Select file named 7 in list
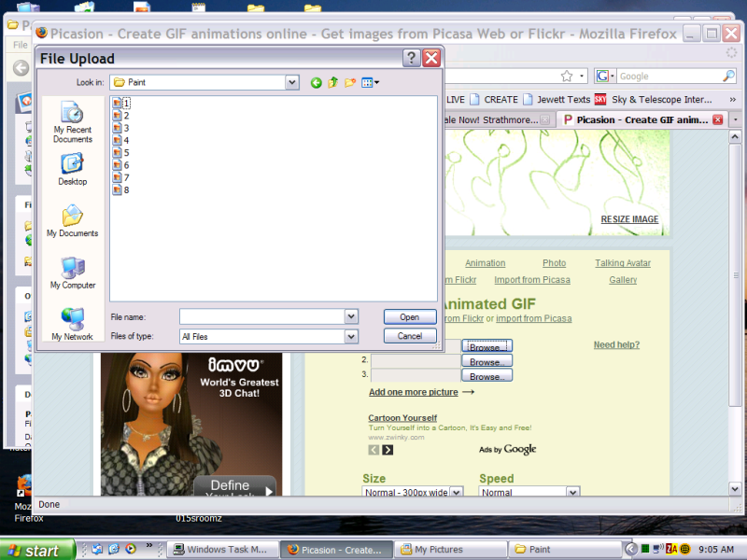Screen dimensions: 747x560 (121, 177)
